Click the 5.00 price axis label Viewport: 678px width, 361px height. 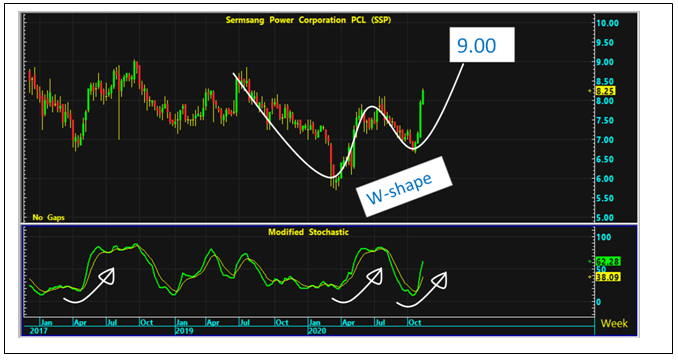(x=605, y=217)
